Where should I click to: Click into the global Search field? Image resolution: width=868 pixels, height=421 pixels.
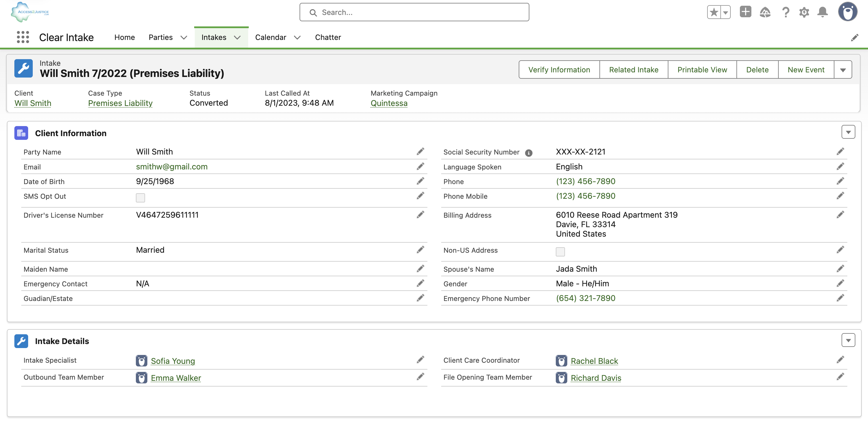(414, 12)
